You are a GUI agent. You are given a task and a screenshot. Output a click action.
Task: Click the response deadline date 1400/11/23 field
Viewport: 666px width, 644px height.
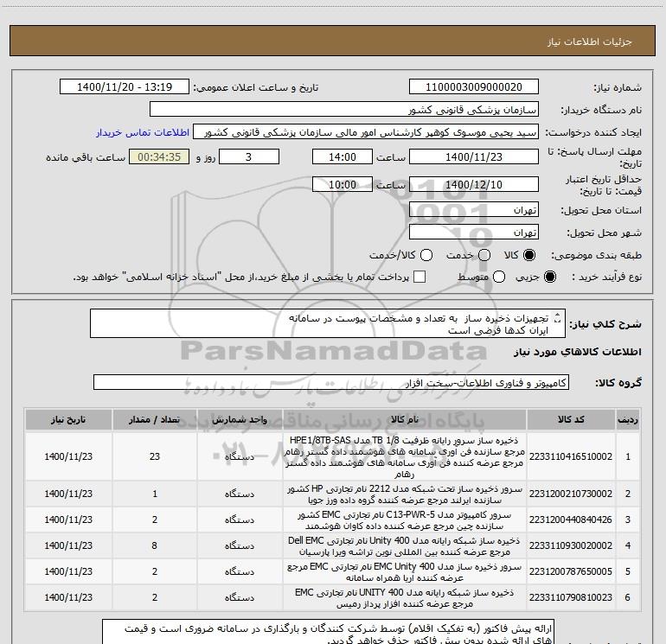coord(474,156)
